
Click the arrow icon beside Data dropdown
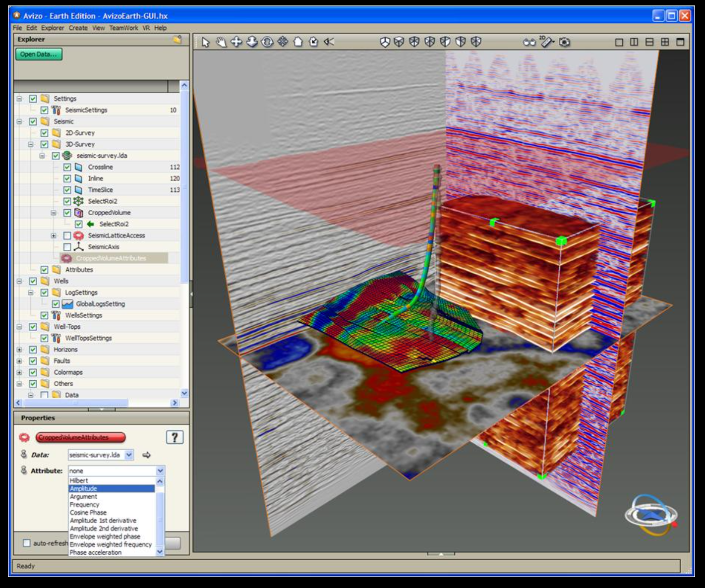146,455
